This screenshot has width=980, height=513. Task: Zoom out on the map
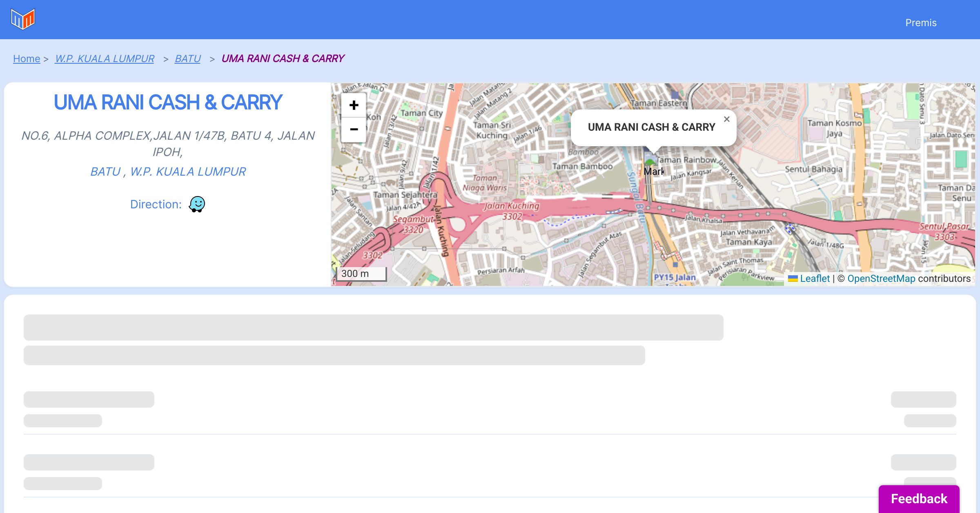tap(354, 129)
